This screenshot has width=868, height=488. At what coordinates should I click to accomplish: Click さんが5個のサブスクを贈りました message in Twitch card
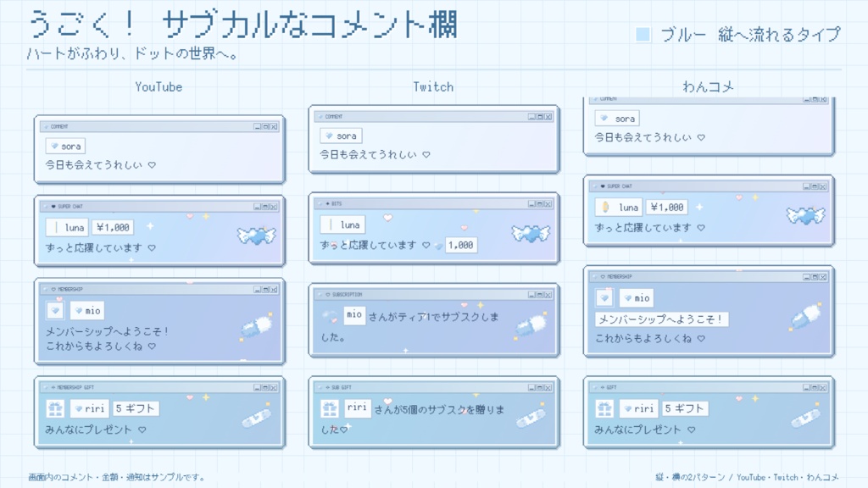pos(413,419)
